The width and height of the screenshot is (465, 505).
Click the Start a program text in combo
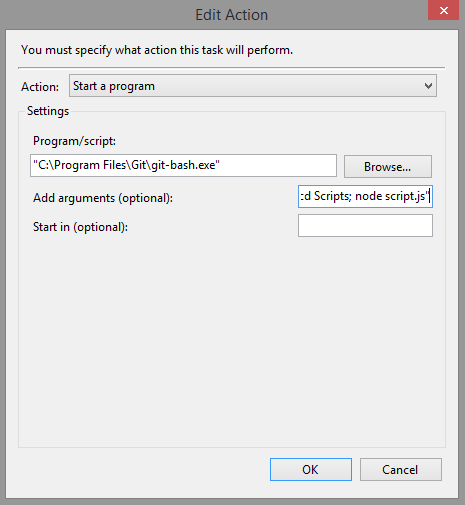tap(114, 86)
